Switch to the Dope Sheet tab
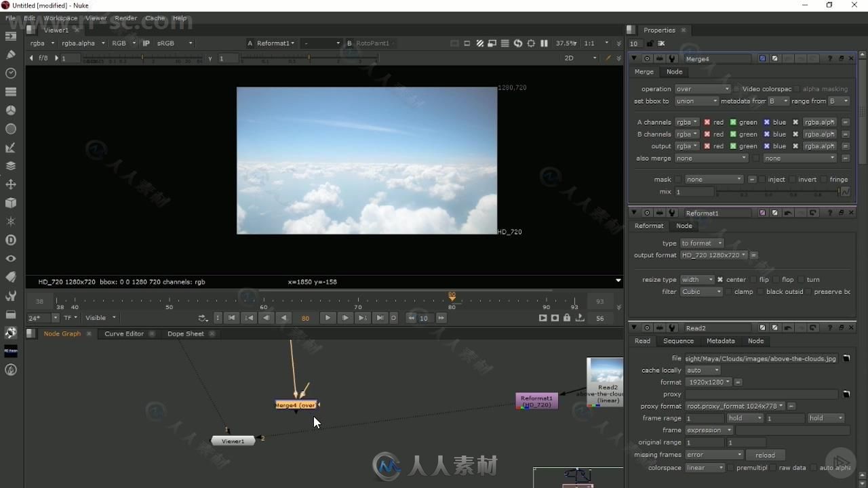Image resolution: width=868 pixels, height=488 pixels. [185, 333]
